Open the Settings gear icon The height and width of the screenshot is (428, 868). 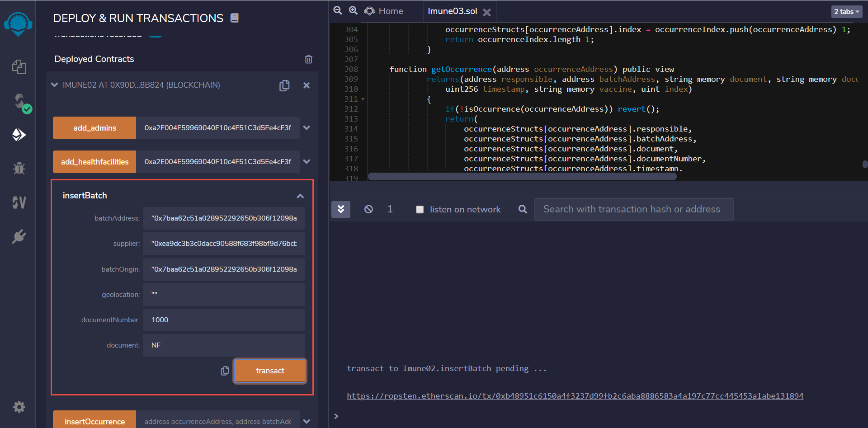tap(19, 407)
